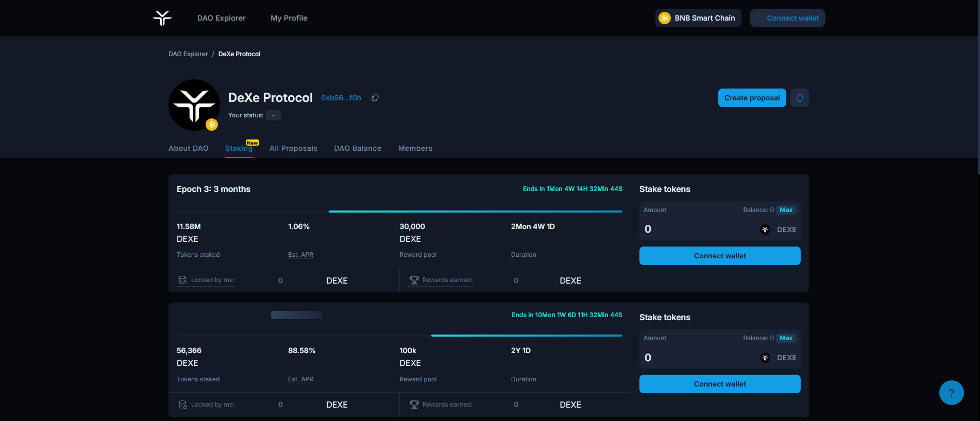Click the DeXe Protocol breadcrumb text
980x421 pixels.
(x=239, y=54)
